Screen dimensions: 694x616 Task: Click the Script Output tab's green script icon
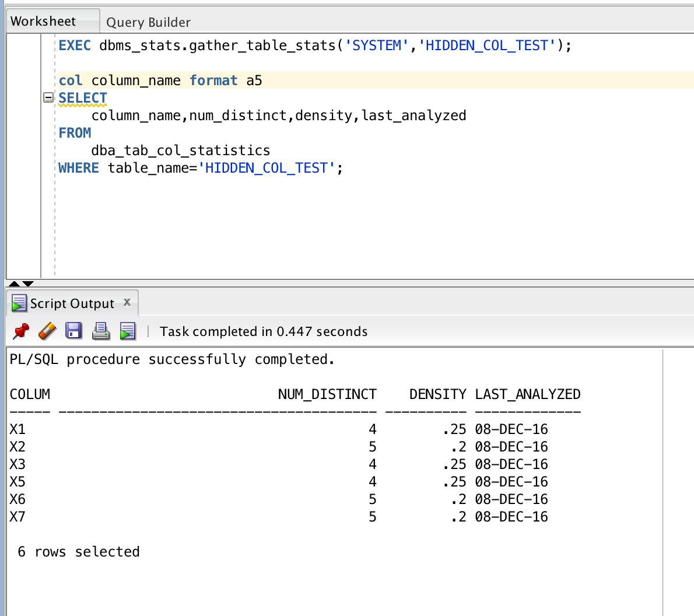(18, 303)
